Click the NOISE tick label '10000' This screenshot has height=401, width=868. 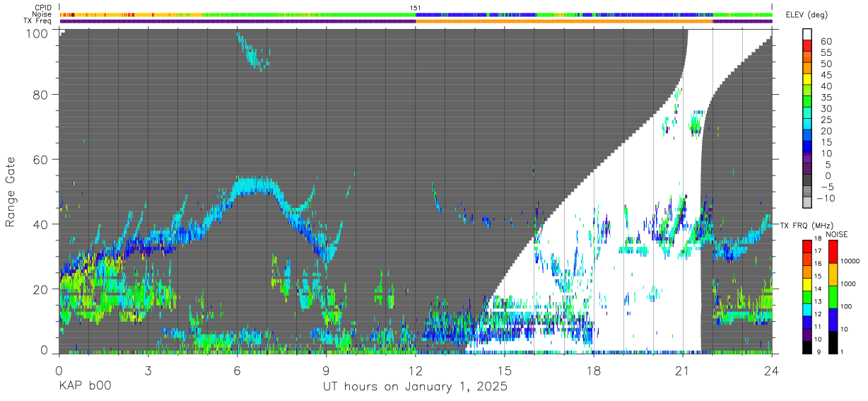(x=851, y=261)
